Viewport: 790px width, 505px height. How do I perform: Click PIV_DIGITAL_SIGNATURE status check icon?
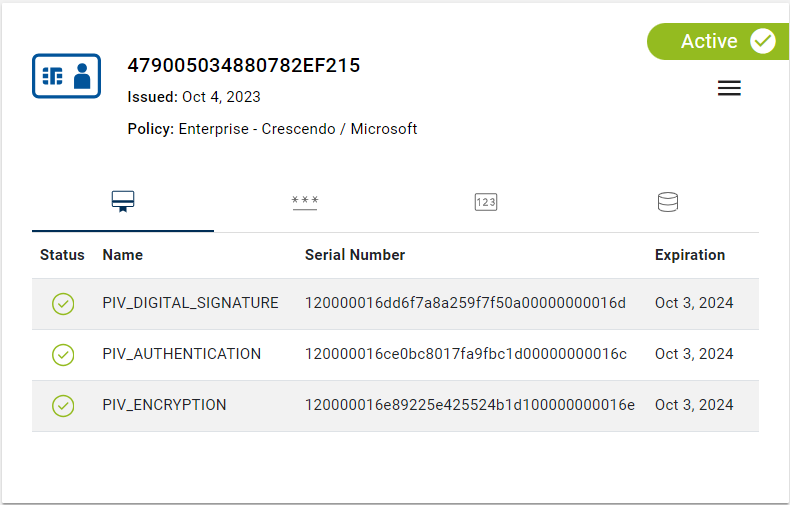click(63, 303)
